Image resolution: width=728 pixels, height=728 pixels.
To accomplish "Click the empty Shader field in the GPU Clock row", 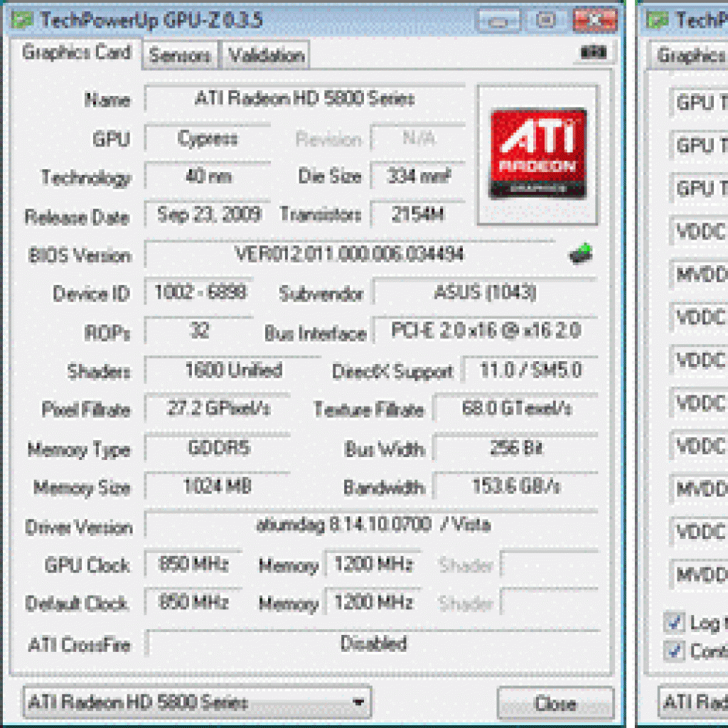I will [x=550, y=564].
